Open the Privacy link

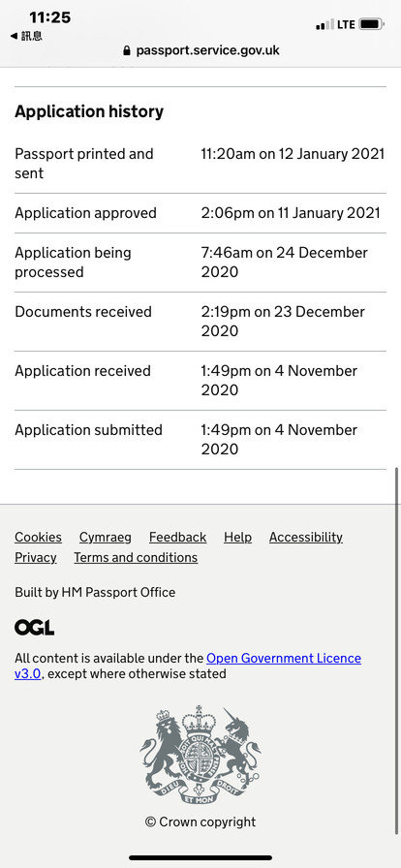point(36,557)
